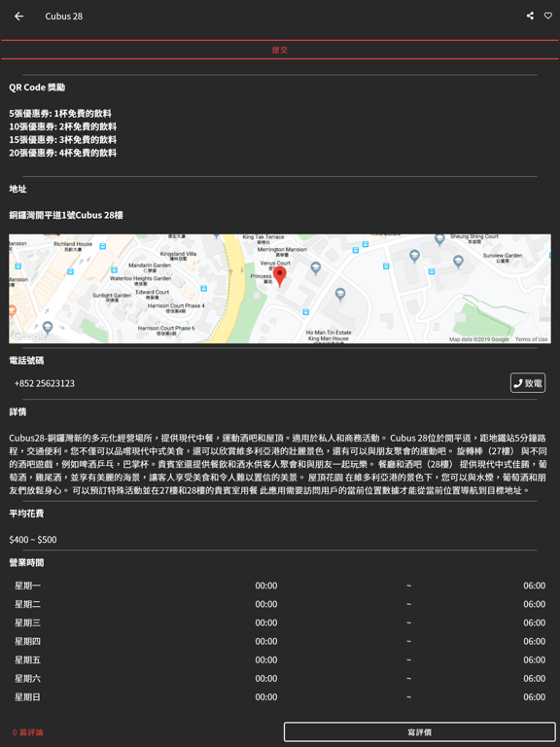560x747 pixels.
Task: Select the 5張優惠券 reward line
Action: pos(60,114)
